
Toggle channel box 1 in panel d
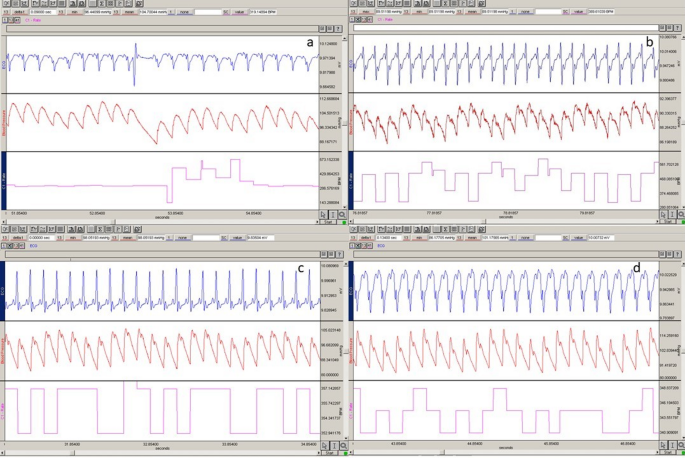tap(352, 246)
